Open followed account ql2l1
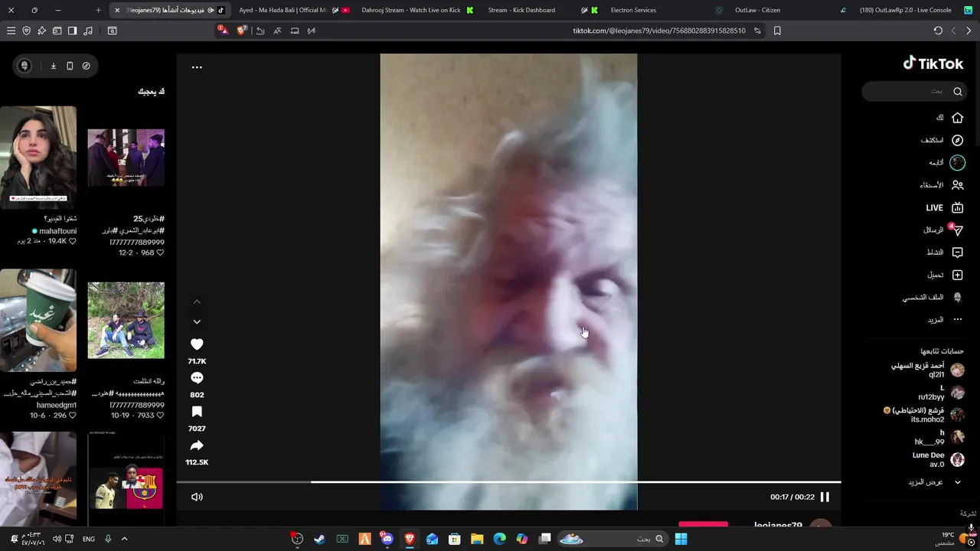 click(x=927, y=370)
